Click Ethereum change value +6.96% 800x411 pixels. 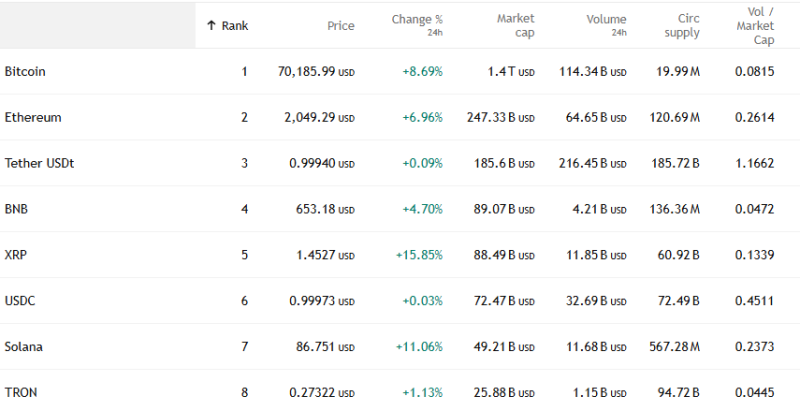point(422,117)
